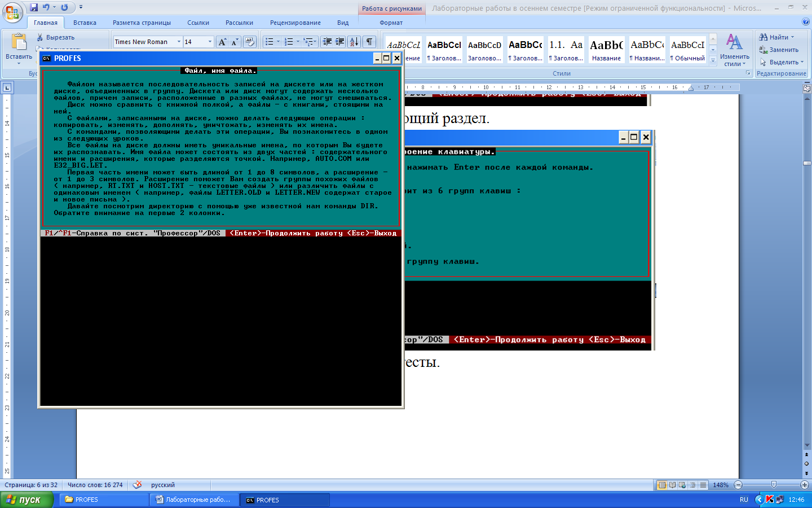
Task: Open the Формат picture tools tab
Action: tap(391, 23)
